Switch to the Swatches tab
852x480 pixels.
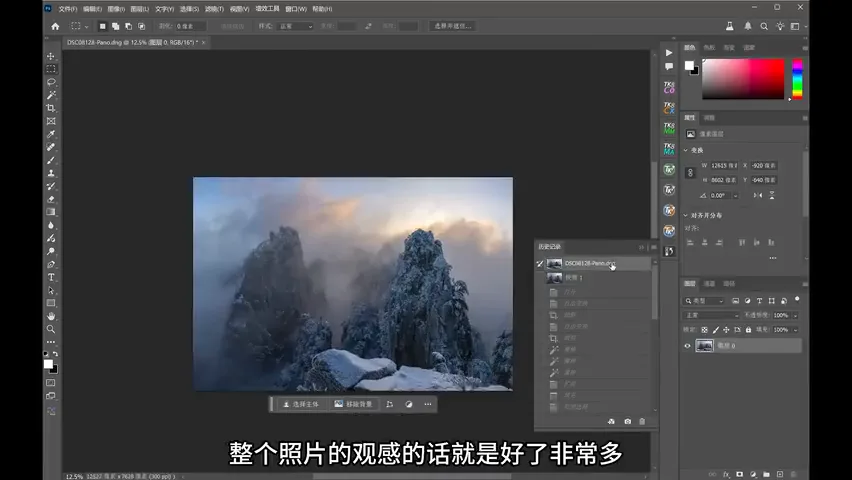click(709, 48)
